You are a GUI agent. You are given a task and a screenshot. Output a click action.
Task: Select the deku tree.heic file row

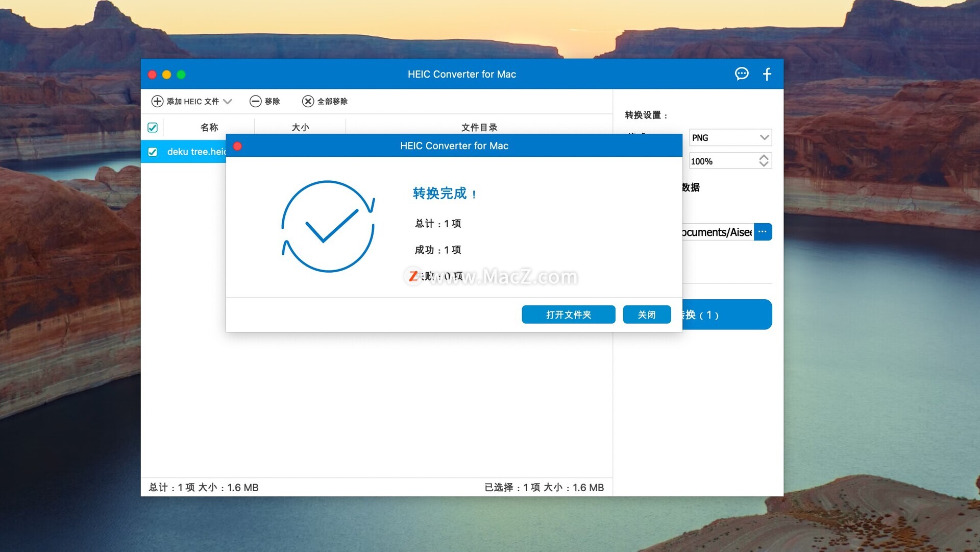[184, 152]
